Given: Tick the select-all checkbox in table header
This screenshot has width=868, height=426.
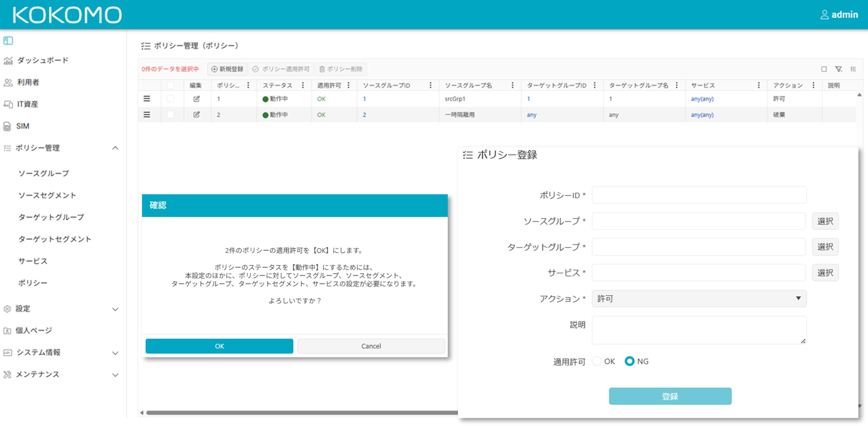Looking at the screenshot, I should pyautogui.click(x=171, y=85).
